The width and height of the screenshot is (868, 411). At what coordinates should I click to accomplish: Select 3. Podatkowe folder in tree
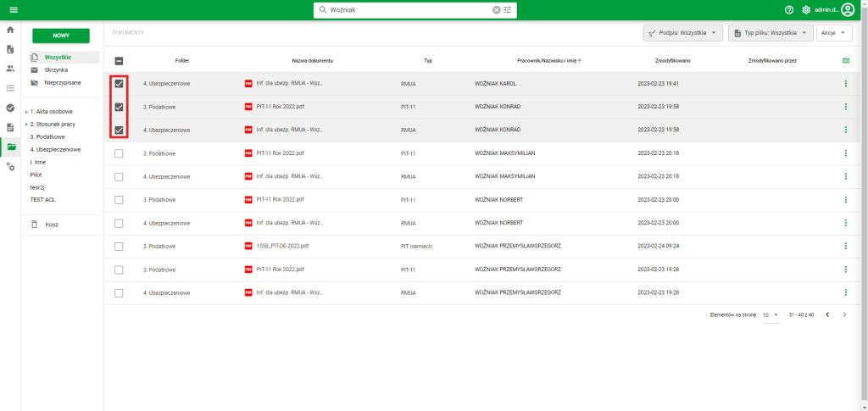click(47, 136)
